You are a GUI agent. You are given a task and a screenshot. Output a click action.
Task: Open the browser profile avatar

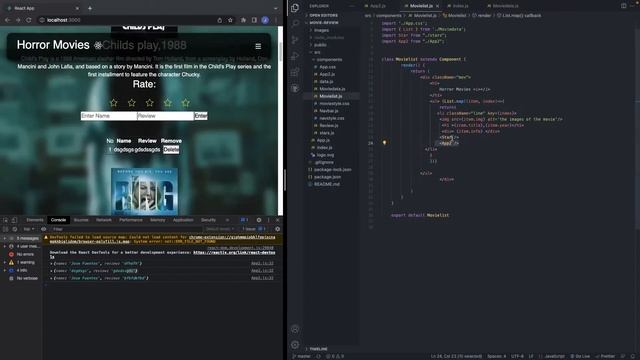(x=265, y=20)
